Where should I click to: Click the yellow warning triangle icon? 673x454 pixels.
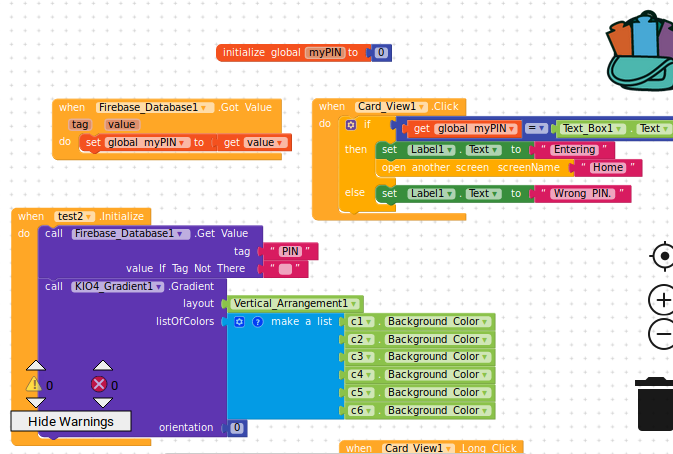(34, 384)
